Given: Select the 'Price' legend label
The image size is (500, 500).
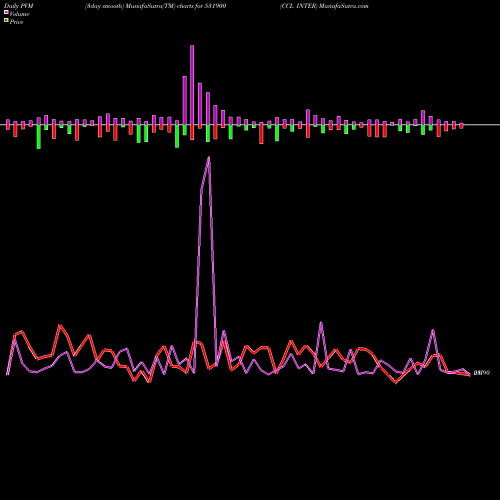Looking at the screenshot, I should pyautogui.click(x=16, y=22).
